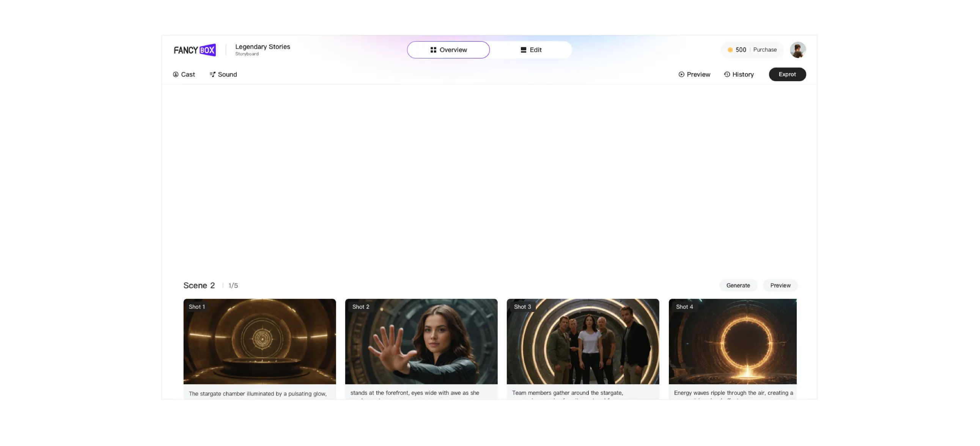Click the Legendary Stories project title
The image size is (980, 446).
(x=263, y=47)
